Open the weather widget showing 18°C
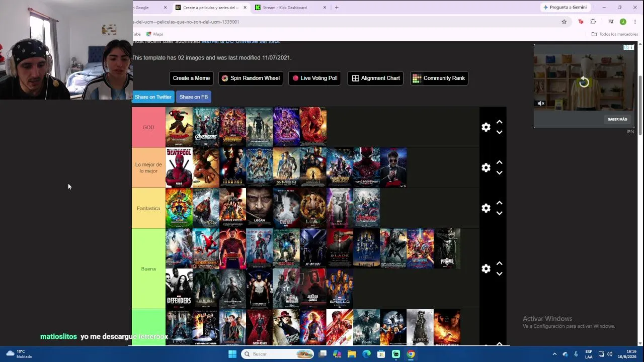The width and height of the screenshot is (644, 362). point(19,354)
